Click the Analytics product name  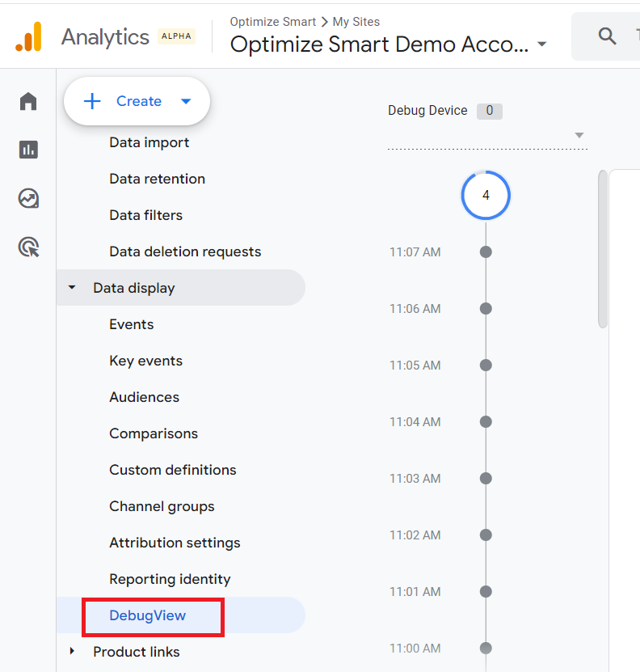pos(105,37)
